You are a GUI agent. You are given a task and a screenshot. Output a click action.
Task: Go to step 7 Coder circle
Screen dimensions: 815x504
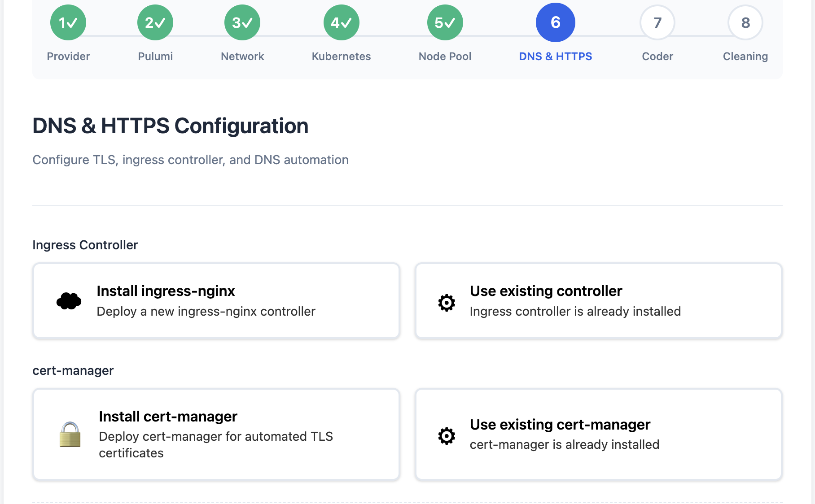tap(657, 22)
